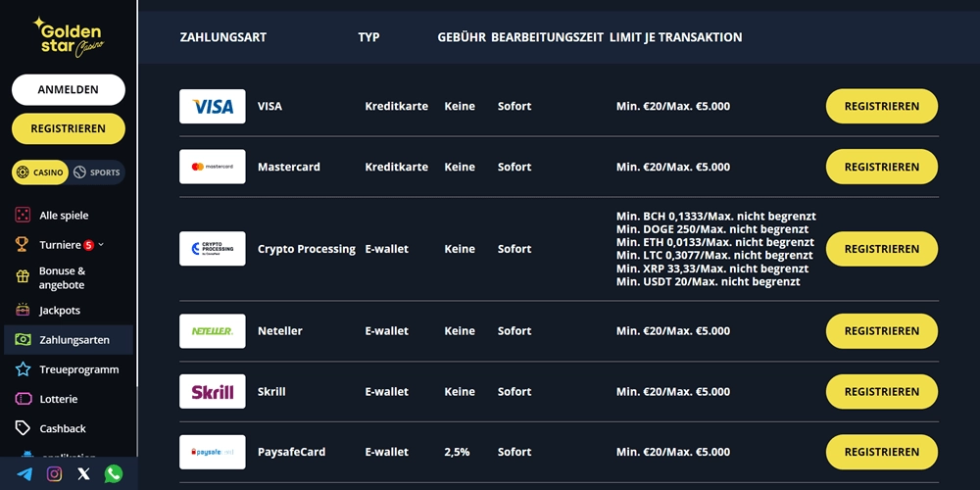Click the Bonuse & angebote gift icon

pos(23,277)
